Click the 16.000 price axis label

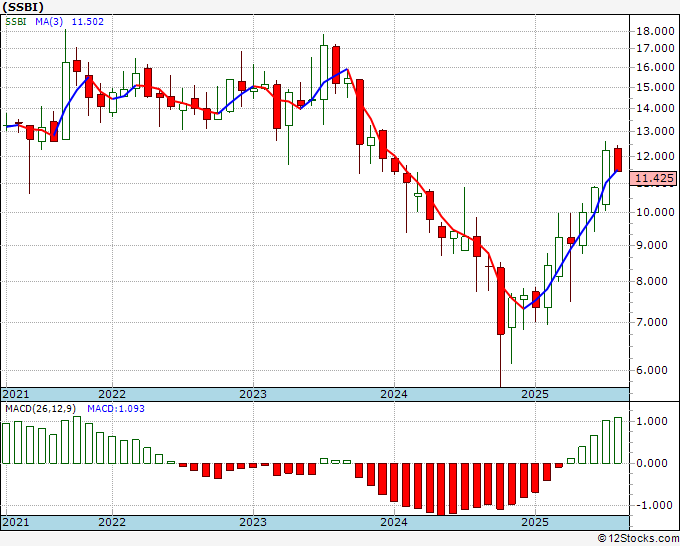[x=655, y=67]
